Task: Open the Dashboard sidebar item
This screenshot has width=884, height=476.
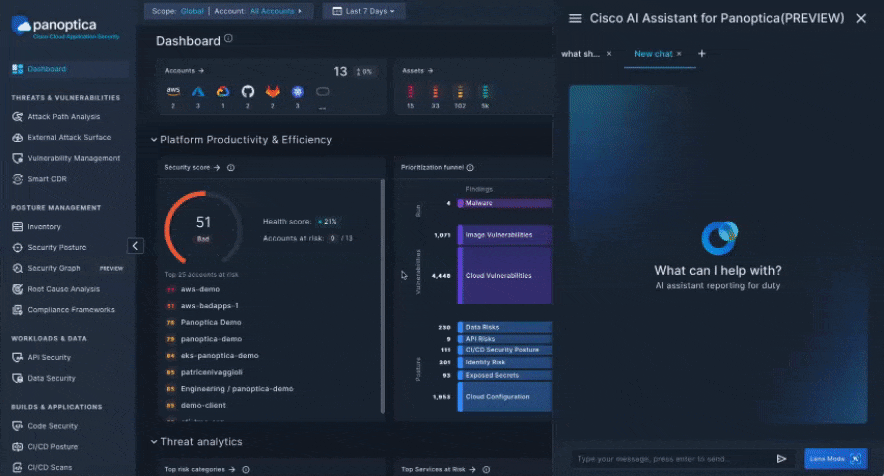Action: (x=69, y=69)
